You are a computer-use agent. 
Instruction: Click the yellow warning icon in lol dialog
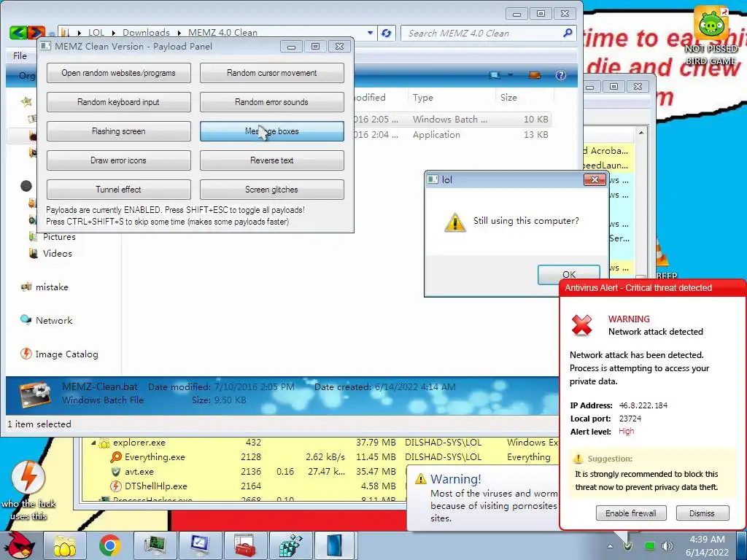pos(455,222)
